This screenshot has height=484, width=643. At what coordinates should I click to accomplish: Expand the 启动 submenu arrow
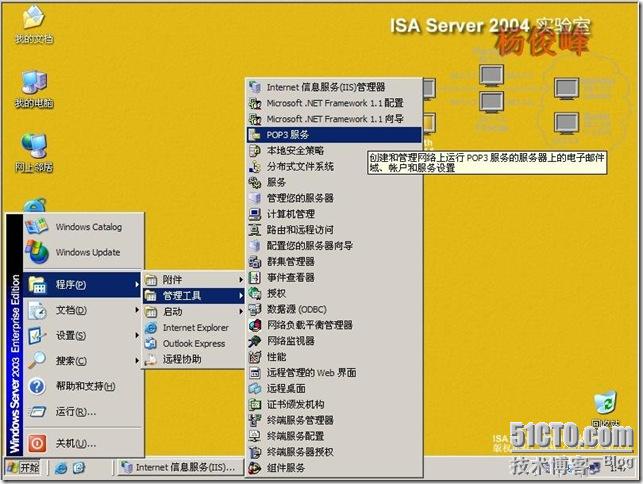click(241, 312)
